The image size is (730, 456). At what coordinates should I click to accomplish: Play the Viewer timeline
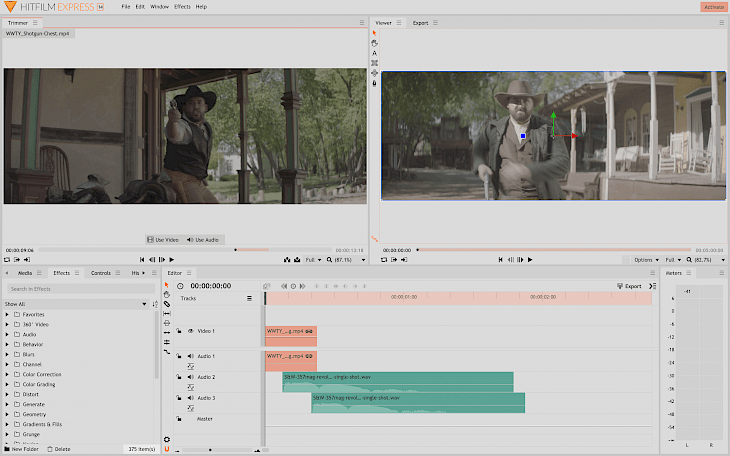pyautogui.click(x=530, y=259)
